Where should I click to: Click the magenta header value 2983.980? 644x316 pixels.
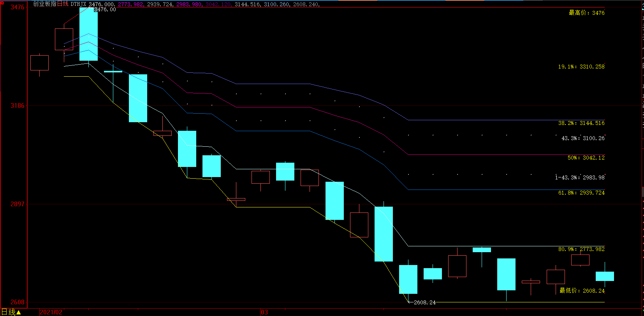tap(189, 4)
